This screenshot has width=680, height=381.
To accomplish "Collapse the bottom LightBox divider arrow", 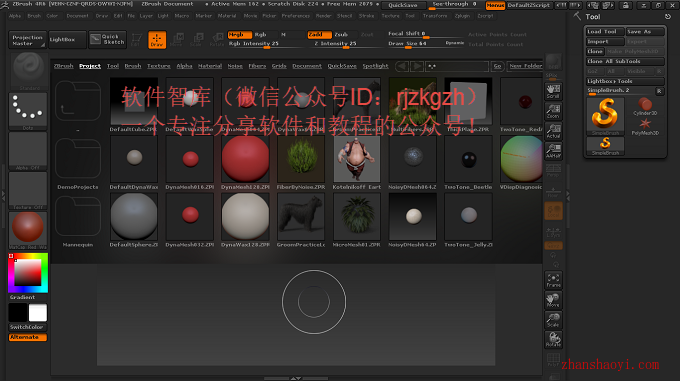I will coord(296,378).
